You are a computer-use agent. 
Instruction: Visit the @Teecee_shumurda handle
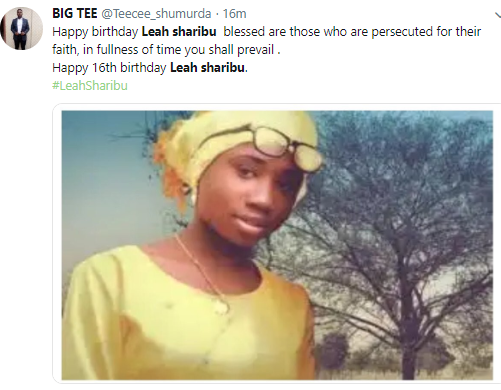[156, 14]
